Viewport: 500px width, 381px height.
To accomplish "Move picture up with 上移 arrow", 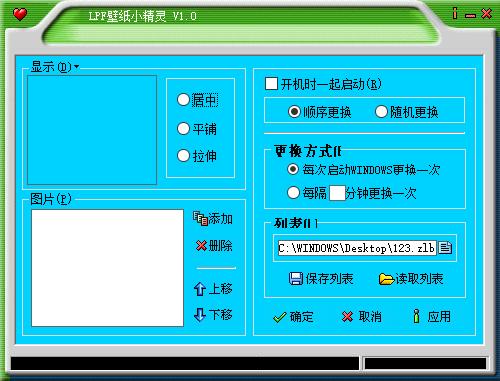I will point(200,289).
